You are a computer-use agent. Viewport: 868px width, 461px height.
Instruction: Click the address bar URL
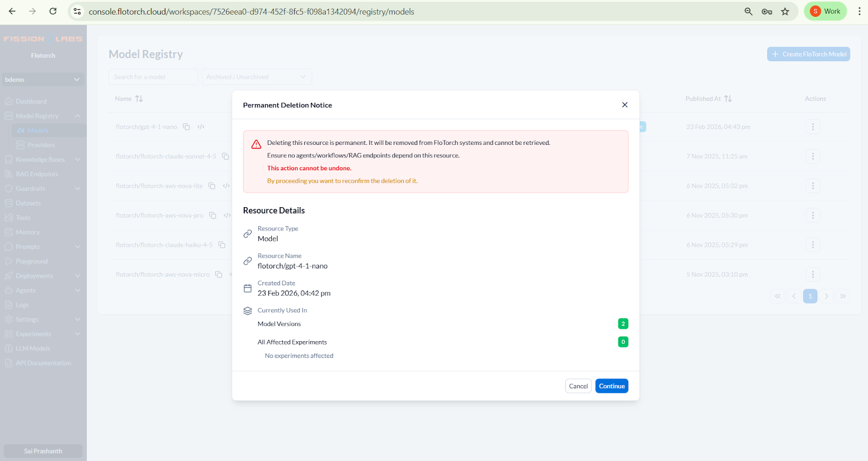[251, 11]
